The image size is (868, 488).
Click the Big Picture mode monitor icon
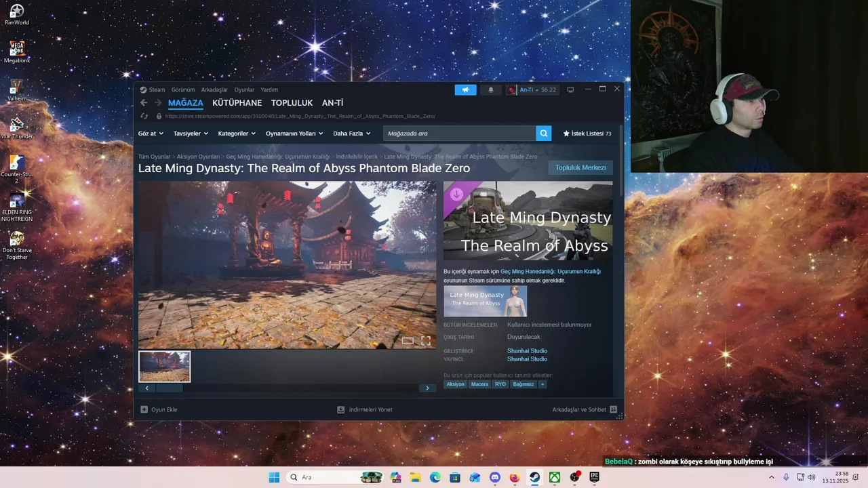pos(570,89)
